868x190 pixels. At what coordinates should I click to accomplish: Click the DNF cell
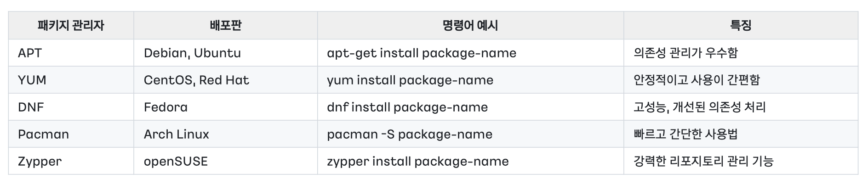(x=31, y=107)
